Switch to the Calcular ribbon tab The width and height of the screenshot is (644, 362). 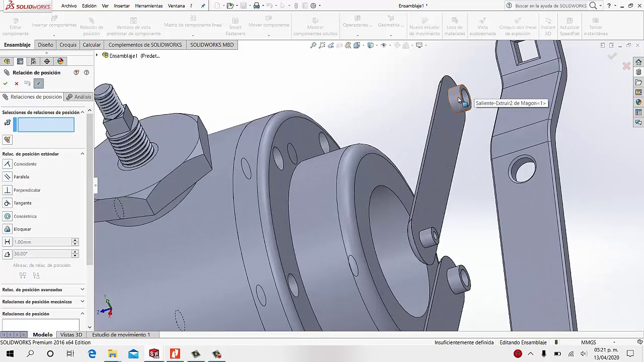(92, 45)
